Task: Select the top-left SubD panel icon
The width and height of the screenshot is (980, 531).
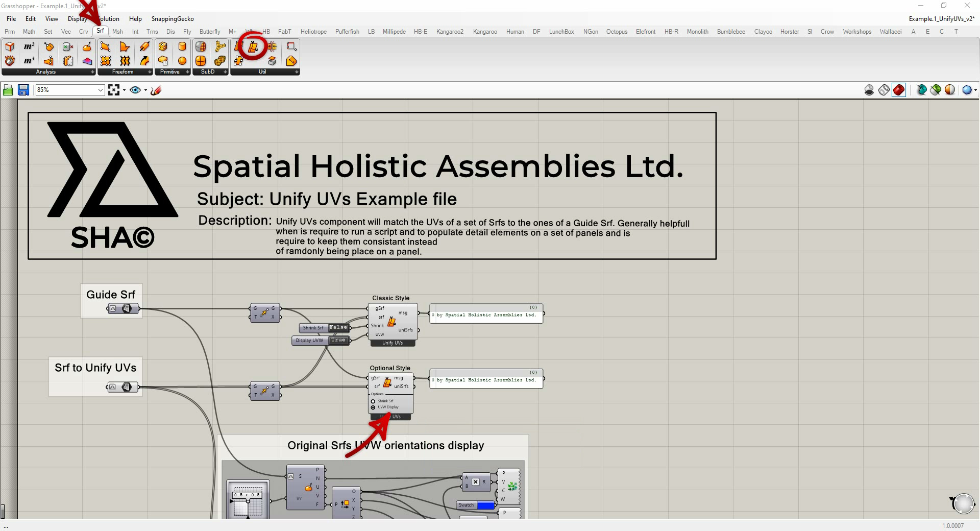Action: [201, 47]
